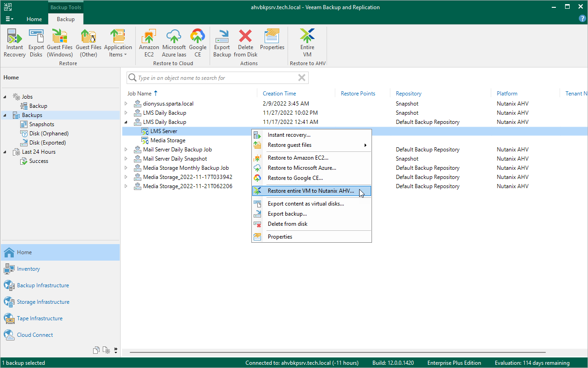The height and width of the screenshot is (368, 588).
Task: Click Entire VM restore to AHV icon
Action: coord(307,43)
